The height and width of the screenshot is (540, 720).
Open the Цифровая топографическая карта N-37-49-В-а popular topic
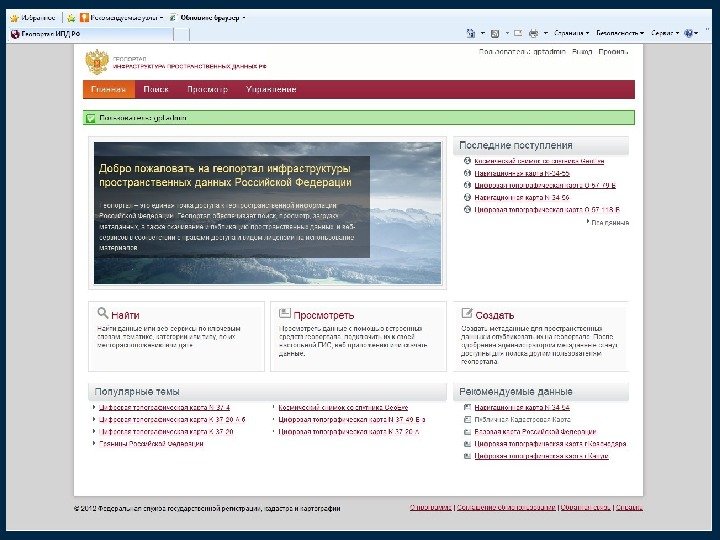tap(352, 420)
